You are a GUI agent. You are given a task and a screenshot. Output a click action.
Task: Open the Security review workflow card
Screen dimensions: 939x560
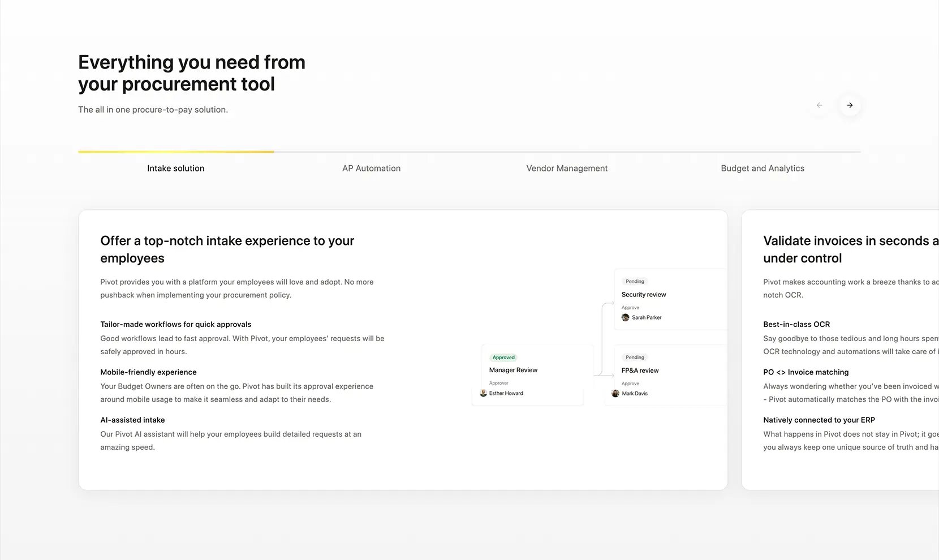[670, 299]
